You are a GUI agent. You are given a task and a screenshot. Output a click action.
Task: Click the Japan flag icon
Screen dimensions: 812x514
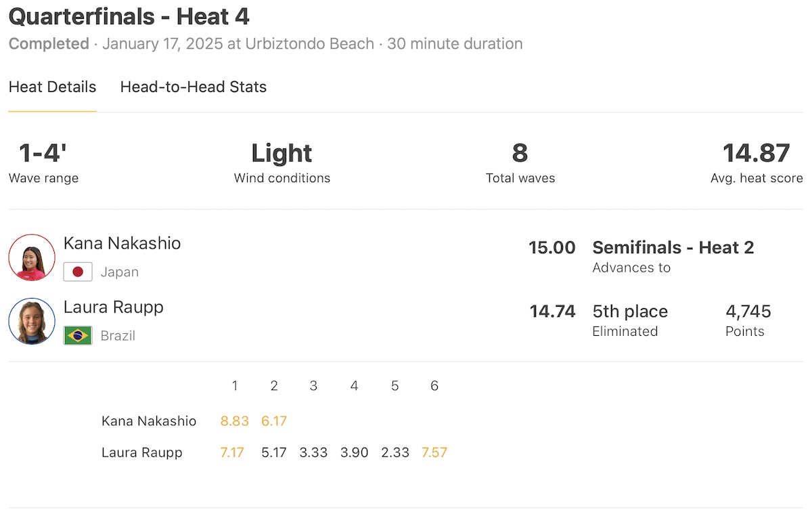(78, 272)
